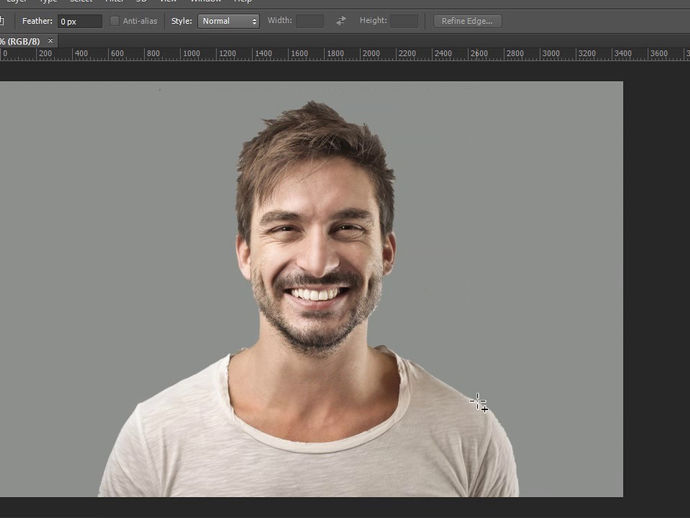Open the Refine Edge dialog

467,21
